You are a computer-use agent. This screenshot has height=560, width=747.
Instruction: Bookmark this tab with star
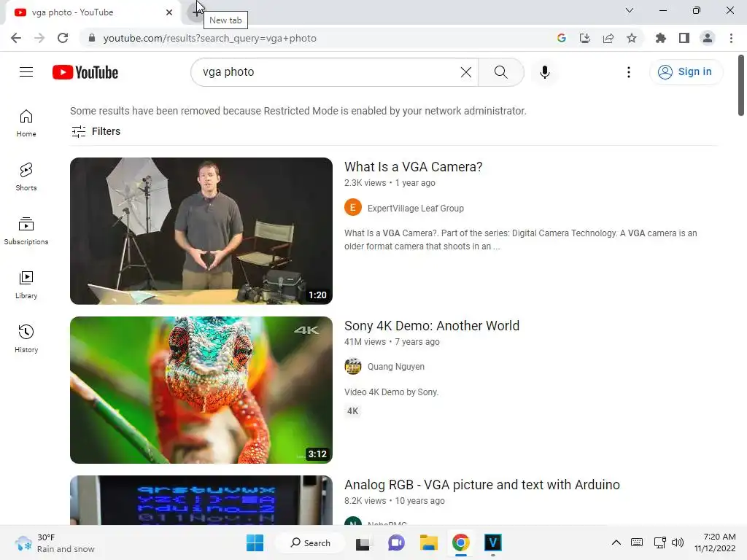tap(632, 38)
